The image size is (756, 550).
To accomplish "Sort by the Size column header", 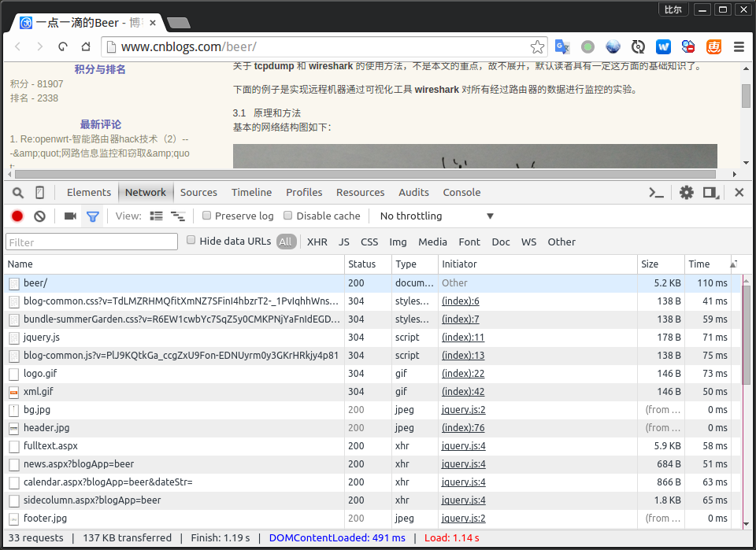I will click(x=661, y=264).
